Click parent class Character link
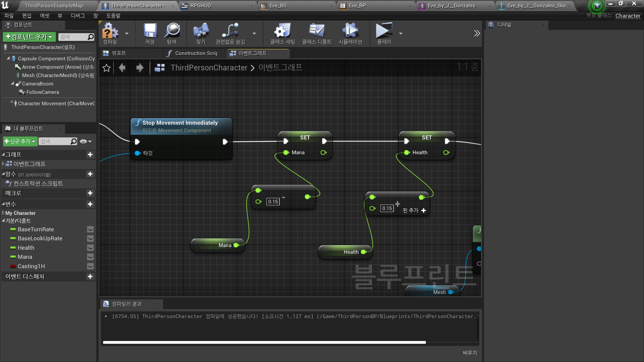This screenshot has height=362, width=644. point(628,16)
